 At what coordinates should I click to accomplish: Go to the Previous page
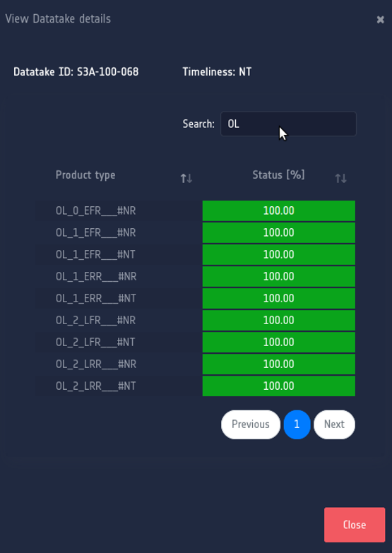251,424
